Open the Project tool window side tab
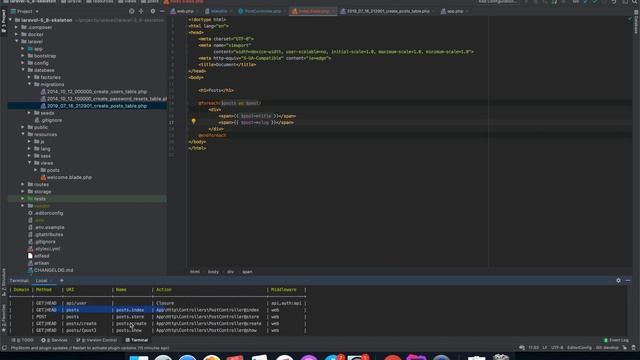The width and height of the screenshot is (640, 360). [x=4, y=20]
